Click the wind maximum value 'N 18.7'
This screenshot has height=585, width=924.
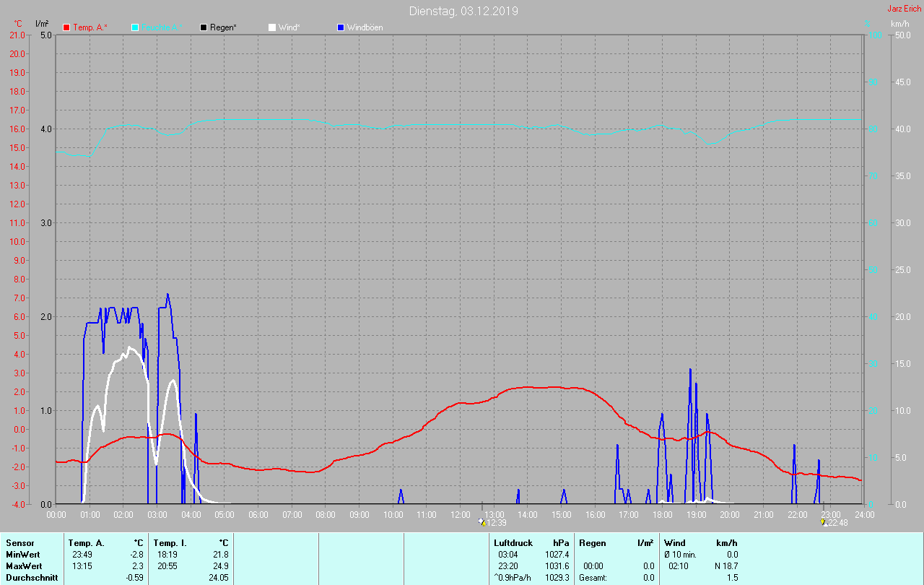point(726,566)
